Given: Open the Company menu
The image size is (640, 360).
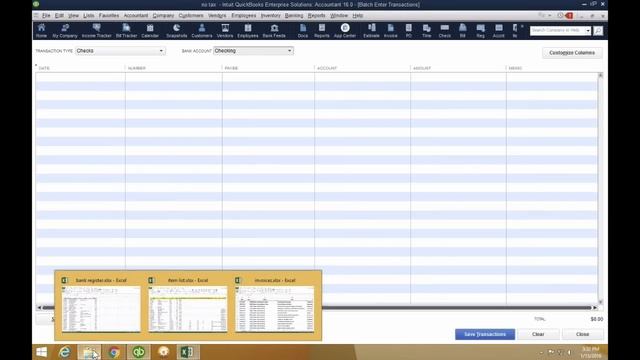Looking at the screenshot, I should click(x=163, y=16).
